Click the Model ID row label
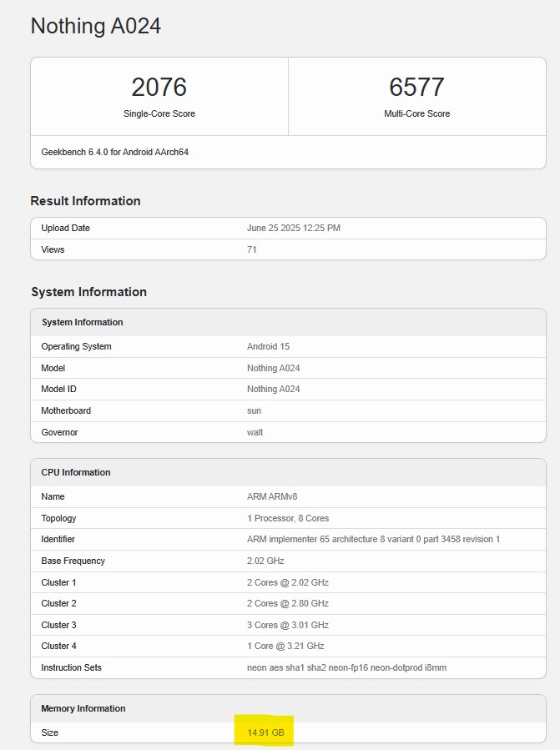 point(58,389)
